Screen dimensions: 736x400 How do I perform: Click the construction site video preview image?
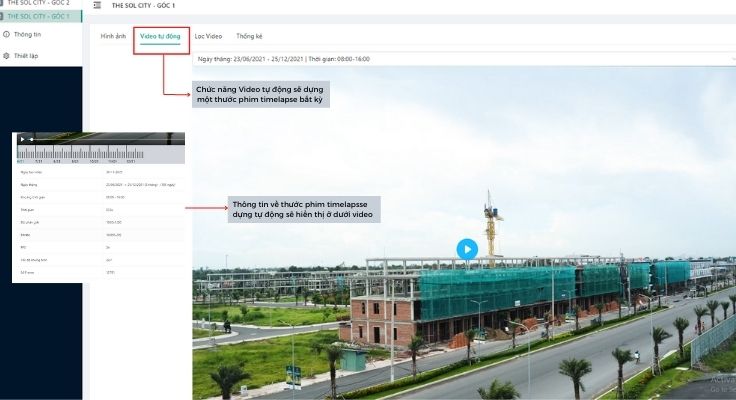(464, 233)
